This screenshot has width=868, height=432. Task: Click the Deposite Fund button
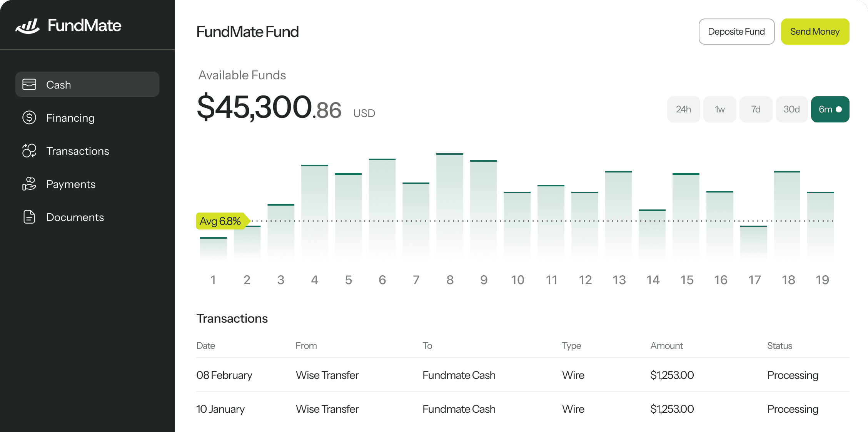pyautogui.click(x=736, y=32)
